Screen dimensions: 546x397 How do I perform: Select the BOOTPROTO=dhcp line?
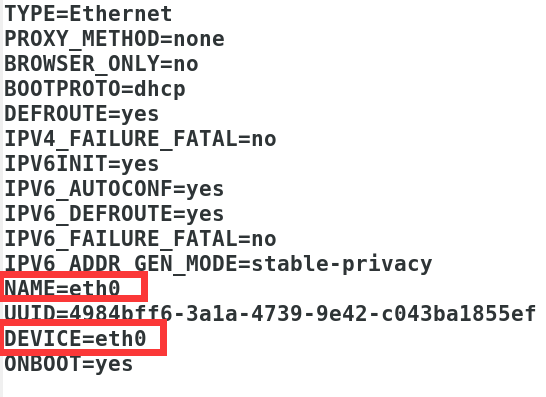tap(95, 89)
